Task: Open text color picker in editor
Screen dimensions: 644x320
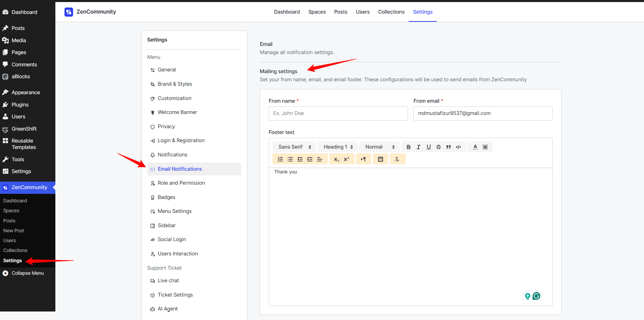Action: [x=475, y=147]
